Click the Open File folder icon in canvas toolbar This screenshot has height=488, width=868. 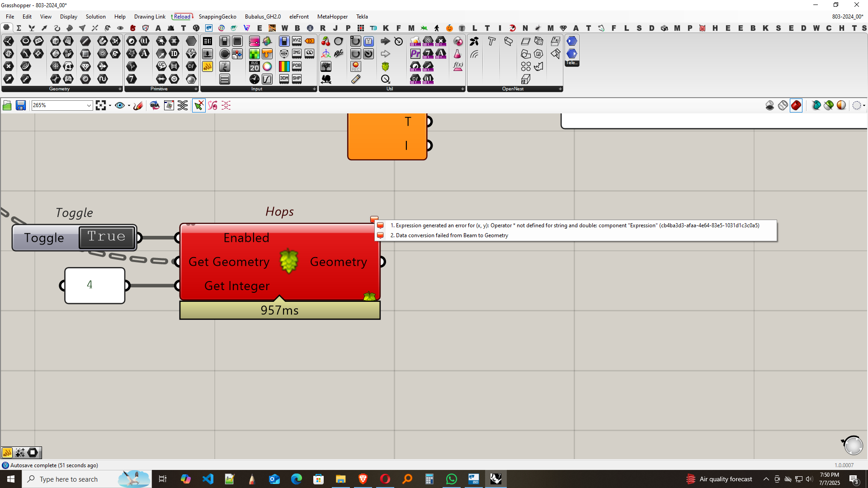(7, 105)
